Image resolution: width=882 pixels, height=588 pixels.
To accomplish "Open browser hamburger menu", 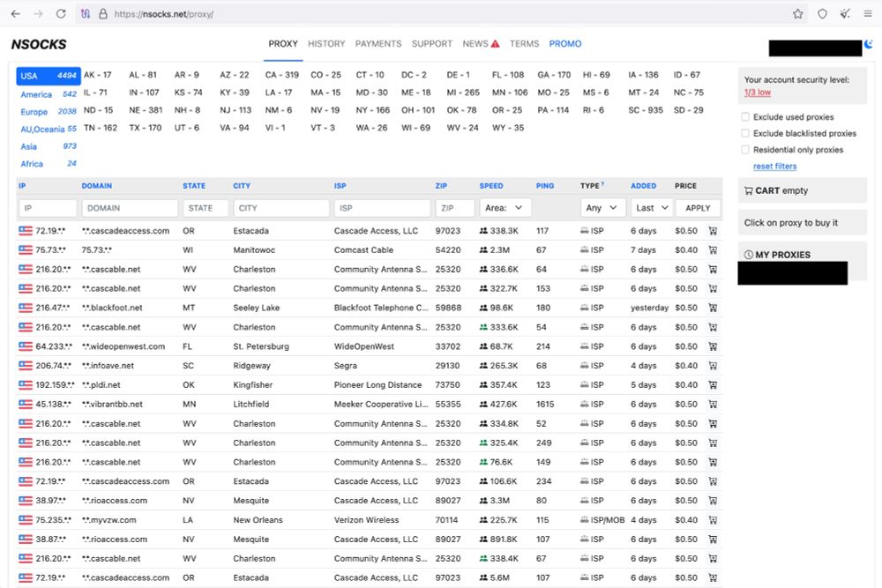I will 868,14.
